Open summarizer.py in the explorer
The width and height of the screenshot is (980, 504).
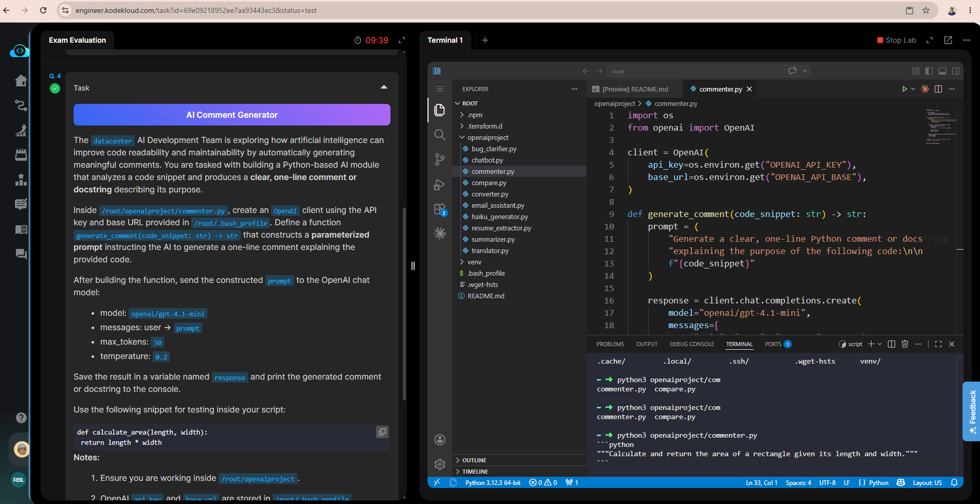tap(493, 239)
